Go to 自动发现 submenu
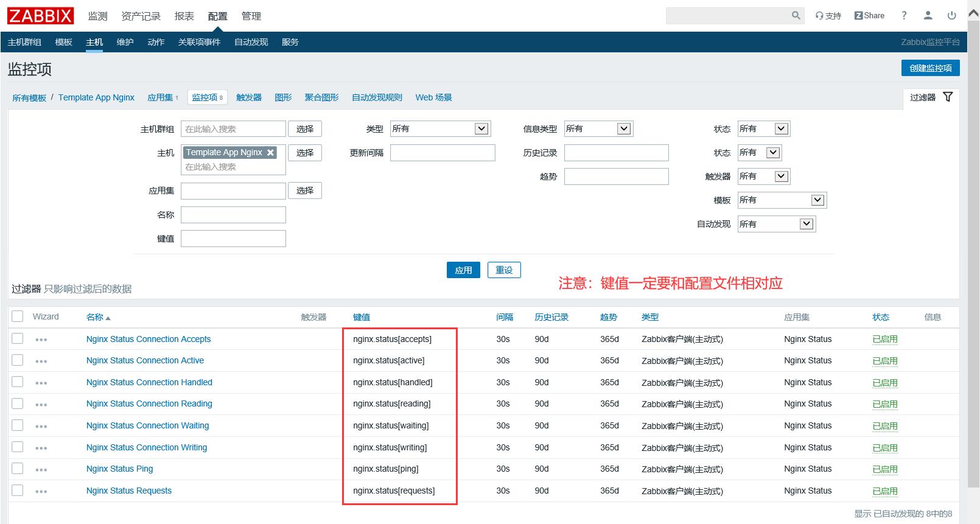This screenshot has height=524, width=980. [251, 42]
